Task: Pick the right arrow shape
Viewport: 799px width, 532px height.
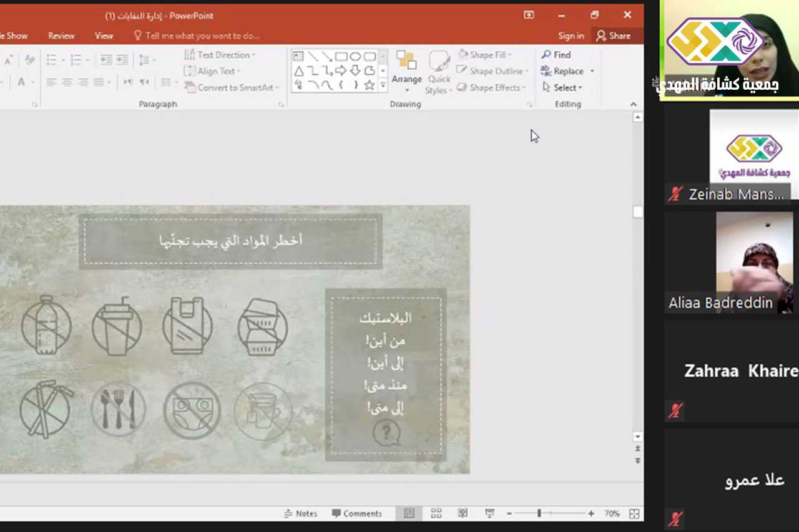Action: 341,71
